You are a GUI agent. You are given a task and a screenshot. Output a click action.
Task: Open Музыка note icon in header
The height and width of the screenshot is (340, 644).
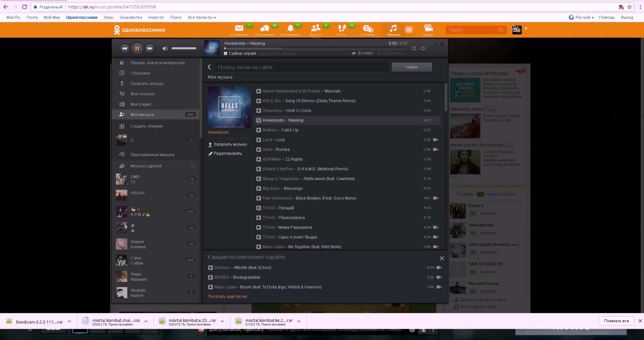pyautogui.click(x=393, y=28)
